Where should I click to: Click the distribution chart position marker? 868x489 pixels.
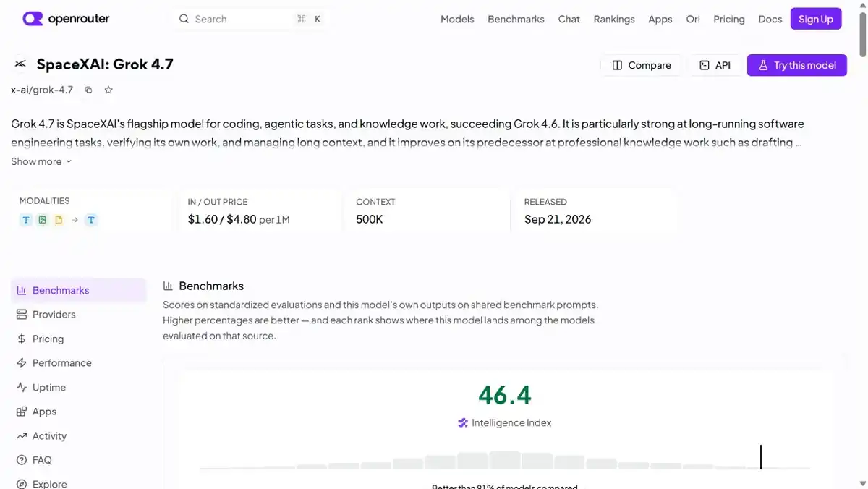(x=761, y=456)
